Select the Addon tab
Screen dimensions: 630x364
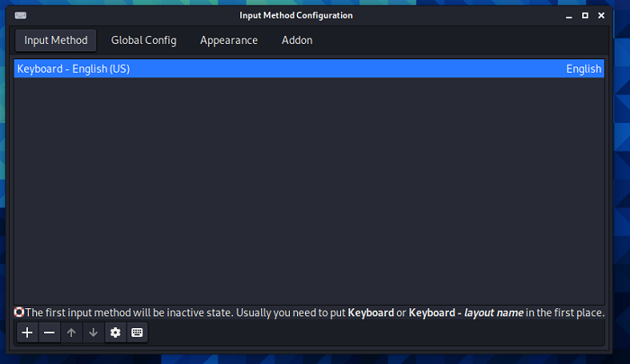297,40
